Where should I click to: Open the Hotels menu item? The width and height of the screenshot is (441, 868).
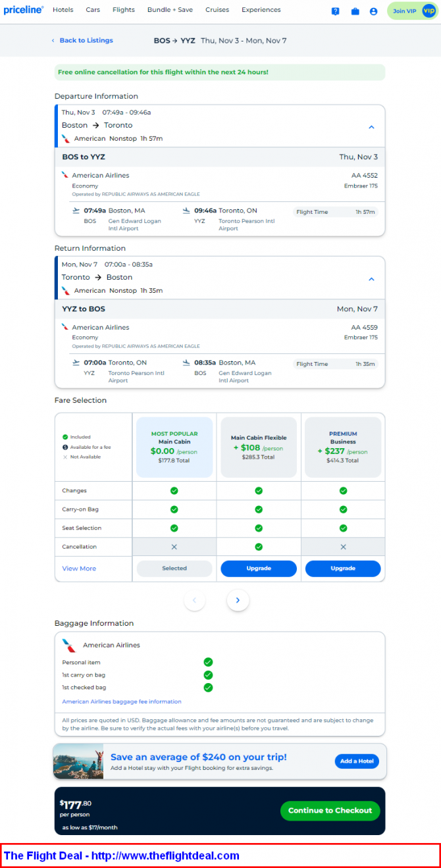click(63, 10)
